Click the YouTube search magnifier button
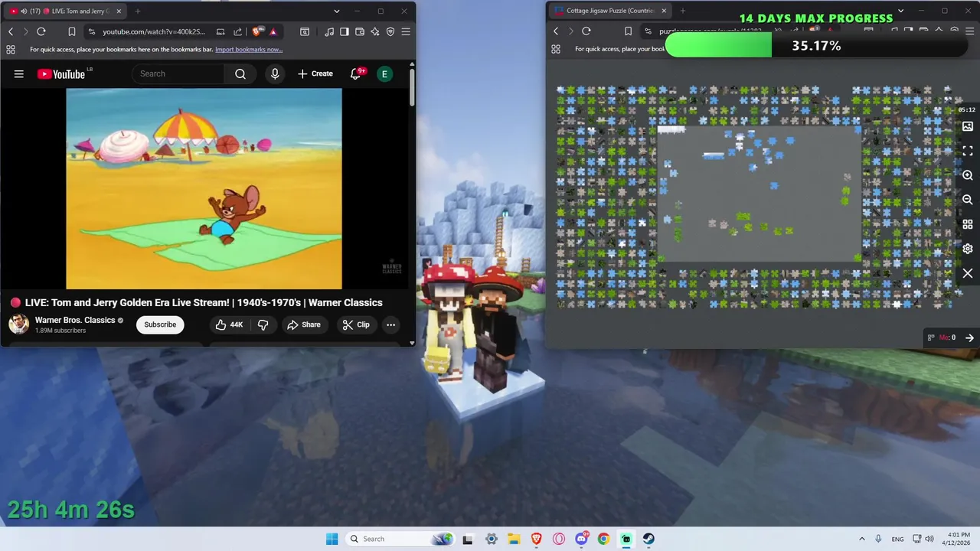The height and width of the screenshot is (551, 980). pos(240,73)
